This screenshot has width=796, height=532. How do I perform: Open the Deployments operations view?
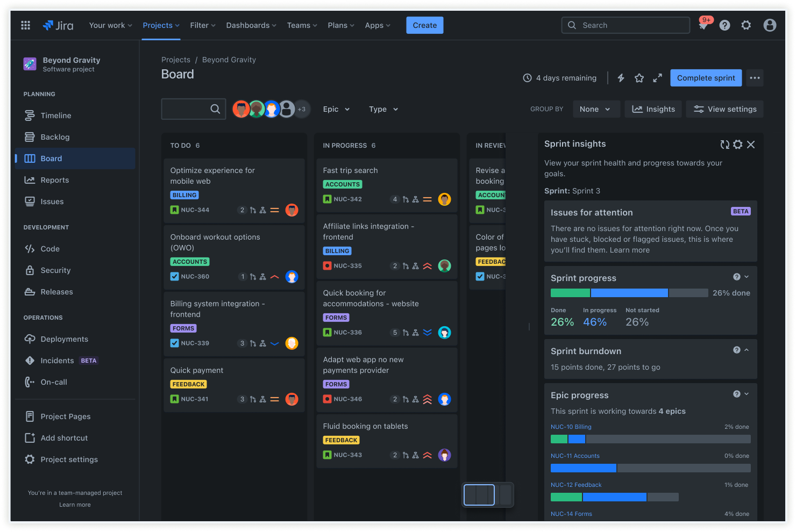pyautogui.click(x=63, y=339)
